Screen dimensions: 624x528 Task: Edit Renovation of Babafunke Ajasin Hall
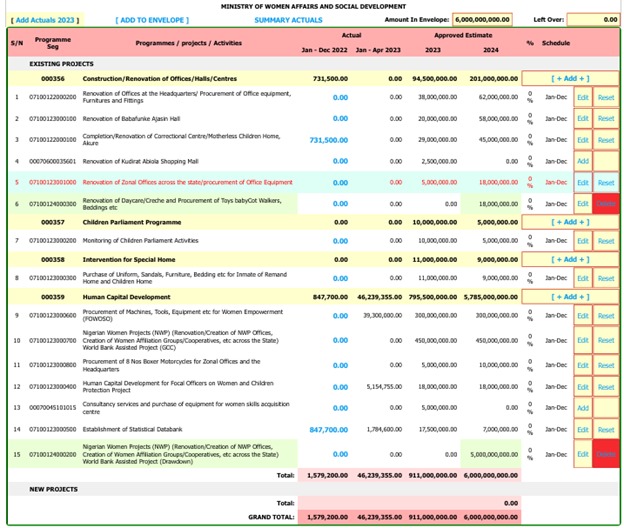coord(583,119)
